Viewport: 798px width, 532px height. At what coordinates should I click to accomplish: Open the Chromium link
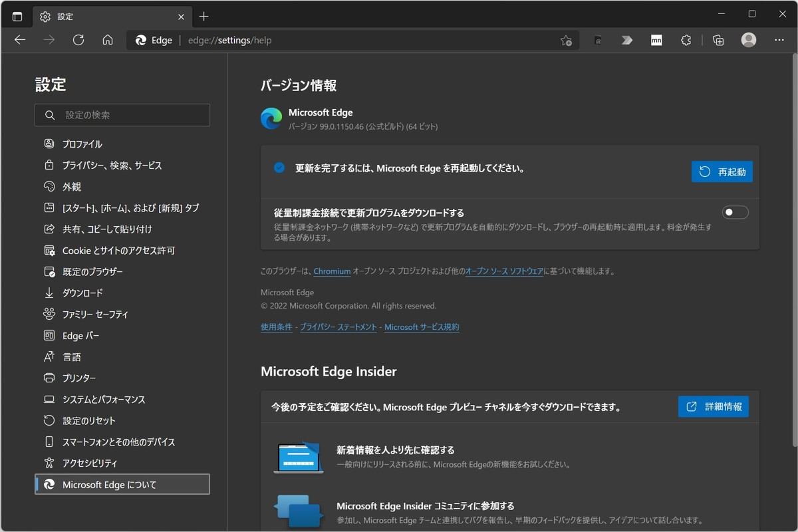tap(332, 271)
